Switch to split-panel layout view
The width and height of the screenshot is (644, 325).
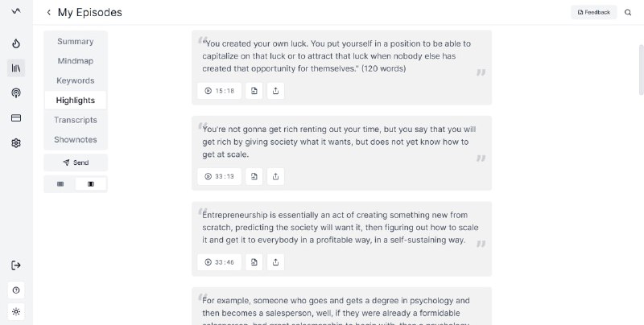[x=90, y=183]
